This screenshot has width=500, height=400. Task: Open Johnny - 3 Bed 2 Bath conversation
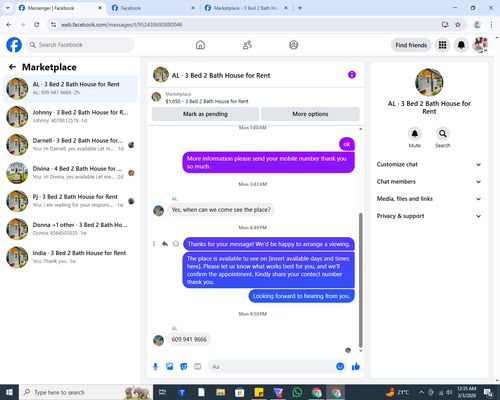[70, 117]
